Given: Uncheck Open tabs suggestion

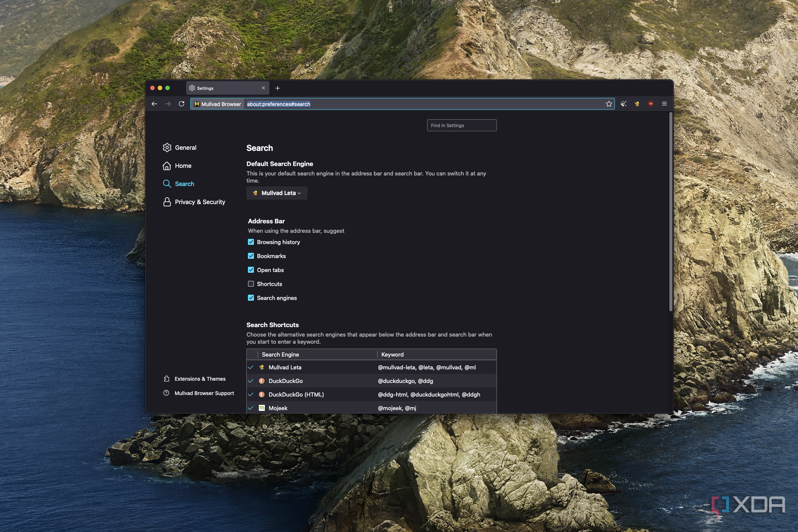Looking at the screenshot, I should click(251, 270).
